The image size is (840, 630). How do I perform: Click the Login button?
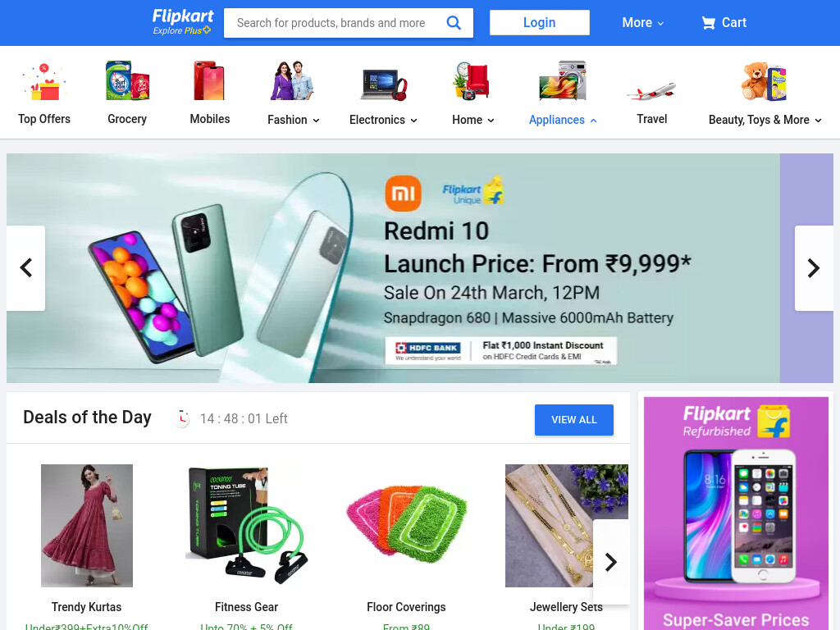(540, 22)
